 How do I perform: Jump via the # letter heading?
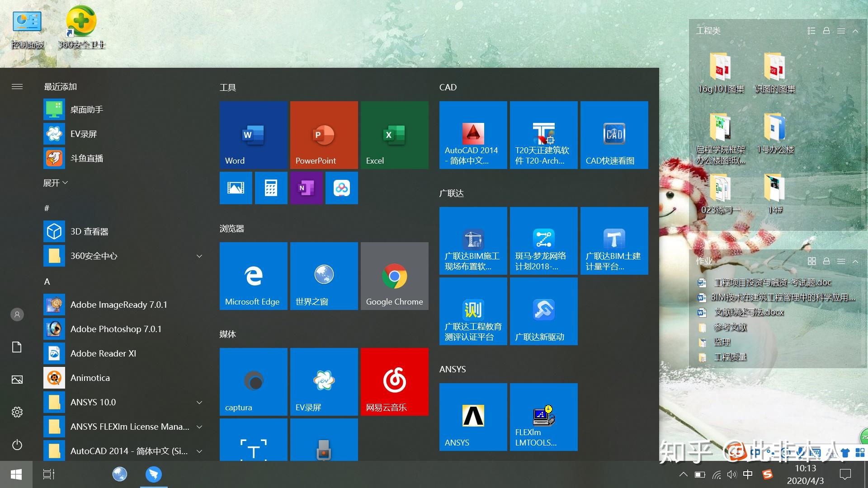click(x=47, y=208)
